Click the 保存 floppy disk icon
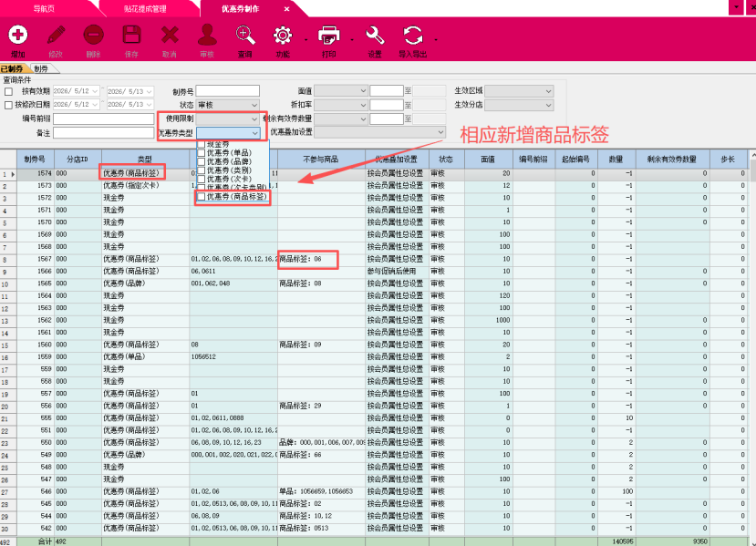Screen dimensions: 756x546 131,36
